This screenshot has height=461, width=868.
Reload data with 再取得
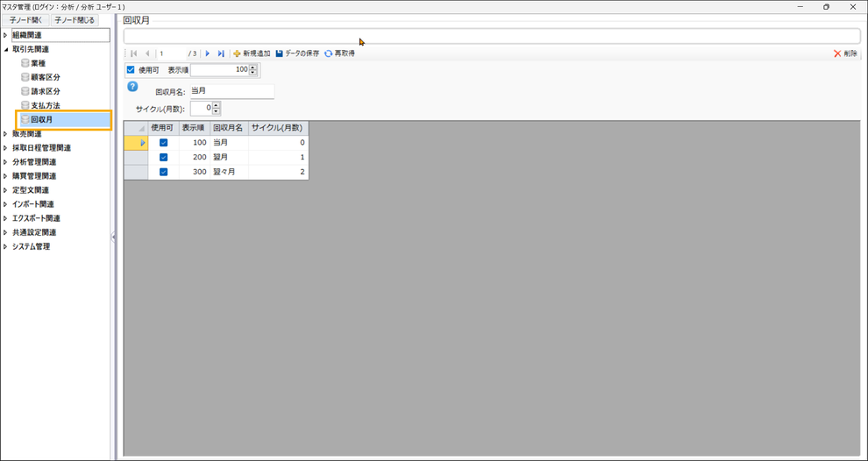tap(339, 53)
